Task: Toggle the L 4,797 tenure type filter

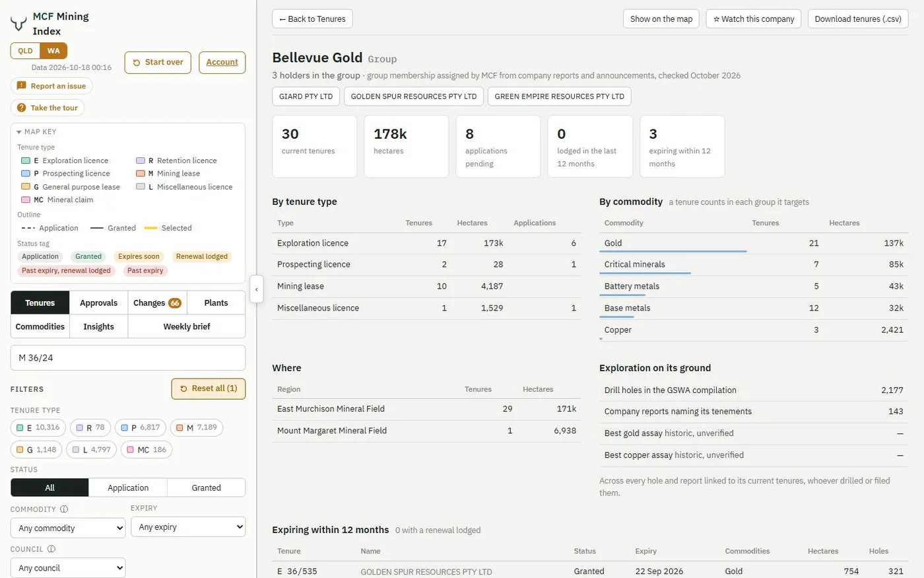Action: point(92,450)
